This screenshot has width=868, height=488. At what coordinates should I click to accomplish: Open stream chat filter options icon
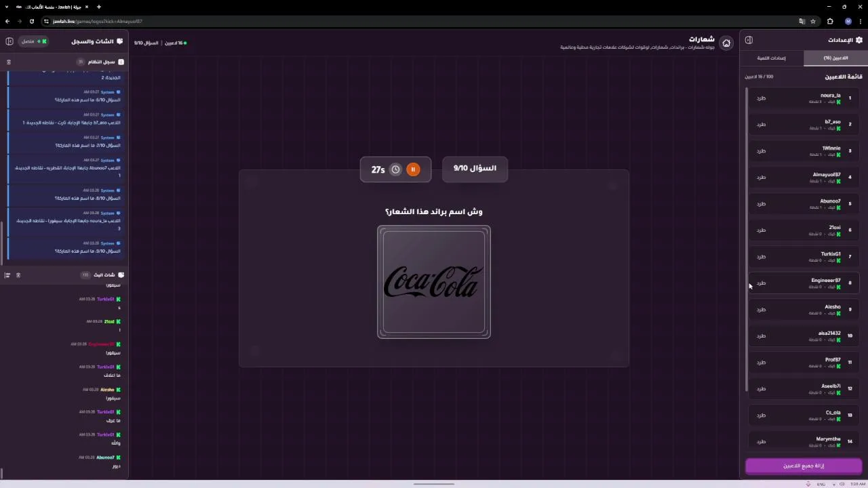click(x=7, y=275)
